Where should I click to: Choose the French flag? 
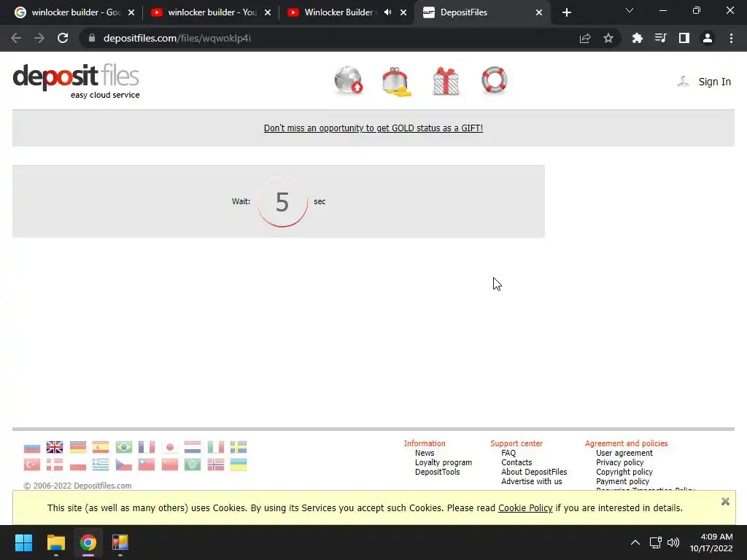147,447
